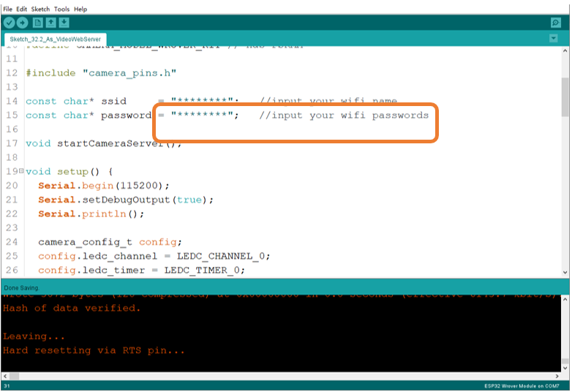Click the editor vertical scrollbar thumb
The height and width of the screenshot is (392, 572).
(x=565, y=97)
